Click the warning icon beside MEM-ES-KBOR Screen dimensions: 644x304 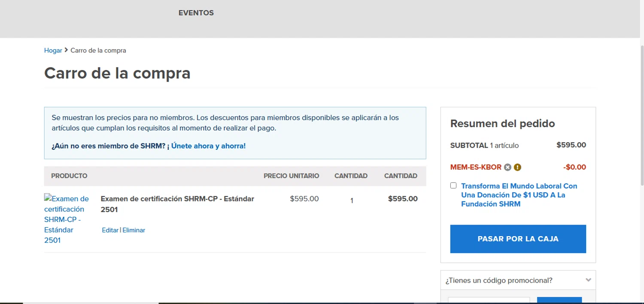coord(517,167)
